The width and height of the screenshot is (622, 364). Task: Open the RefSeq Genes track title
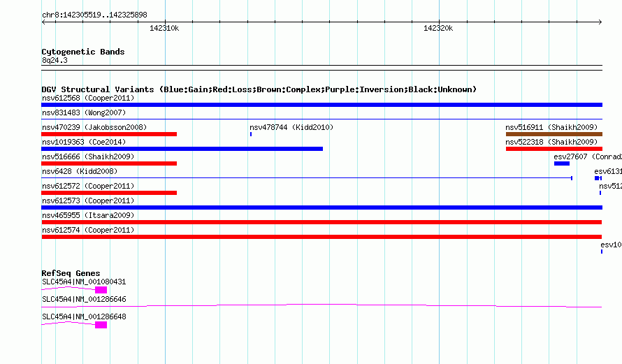71,272
